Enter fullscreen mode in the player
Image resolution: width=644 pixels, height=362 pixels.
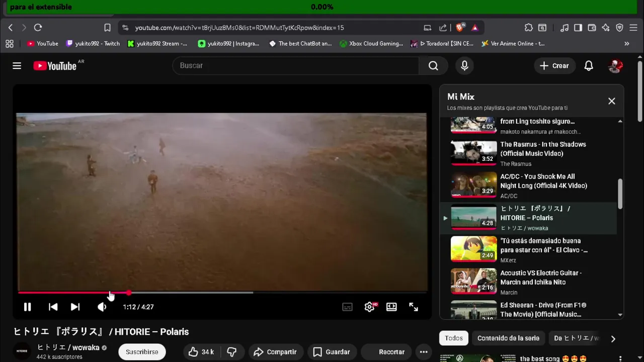pos(414,307)
